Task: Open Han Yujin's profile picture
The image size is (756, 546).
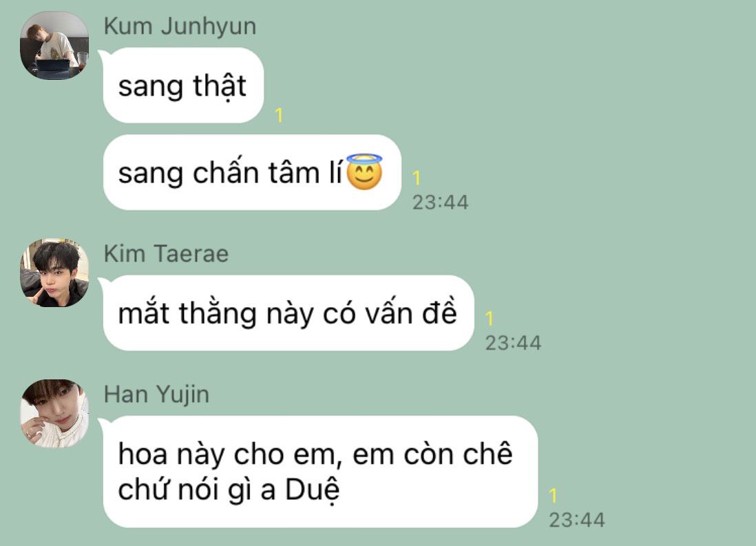Action: tap(54, 413)
